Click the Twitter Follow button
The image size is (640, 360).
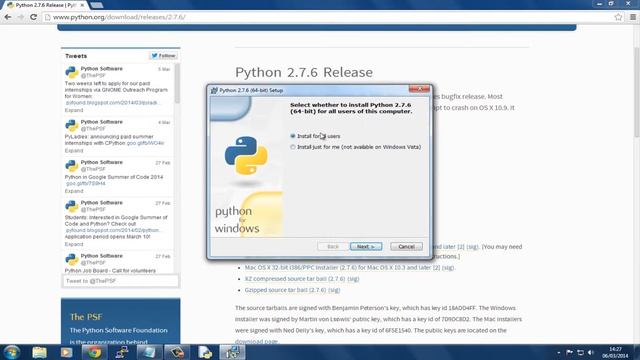[164, 56]
